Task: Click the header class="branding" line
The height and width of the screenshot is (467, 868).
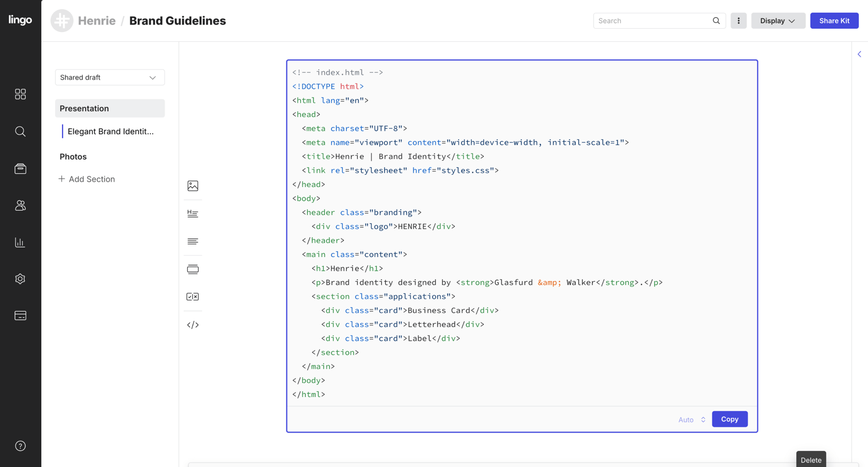Action: tap(362, 212)
